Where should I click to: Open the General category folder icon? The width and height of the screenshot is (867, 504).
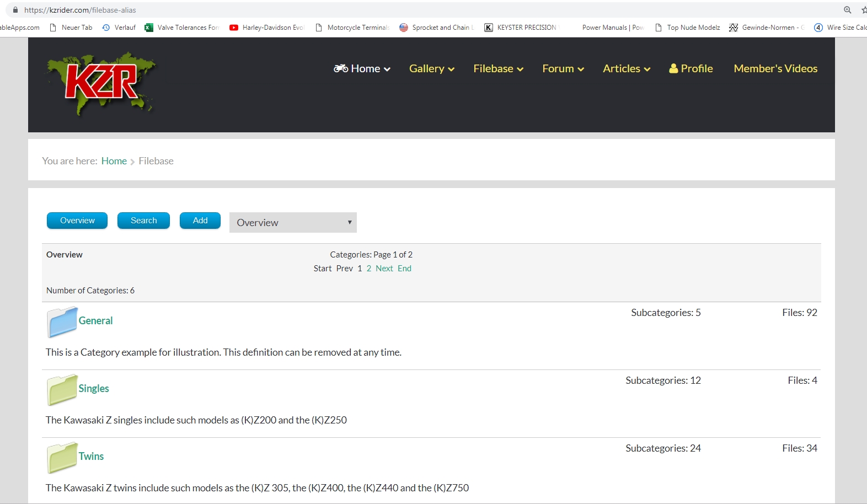62,322
